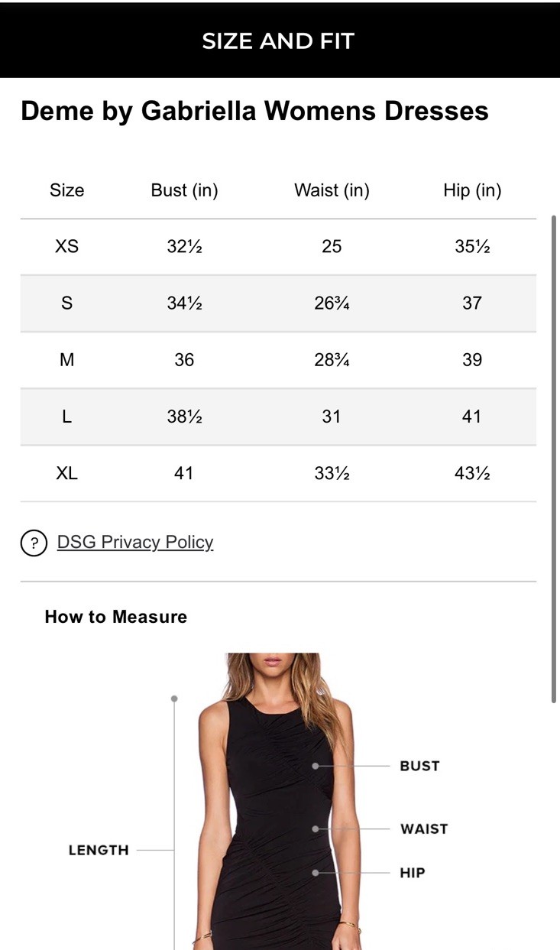Open the DSG Privacy Policy link
This screenshot has width=560, height=950.
[x=135, y=542]
